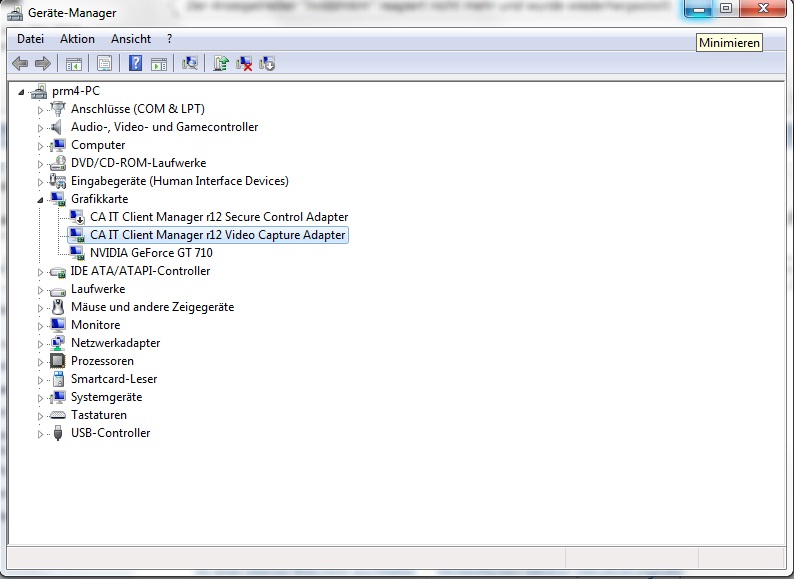Select the Prozessoren label

102,361
